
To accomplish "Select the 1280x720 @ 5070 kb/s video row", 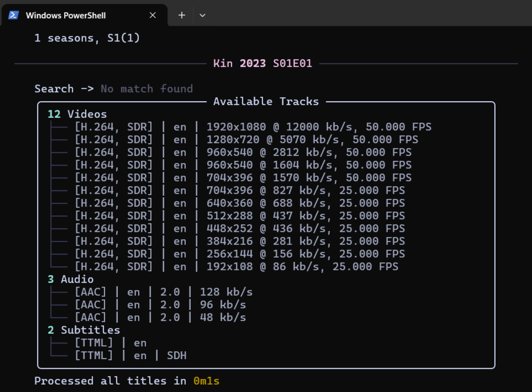I will pos(246,140).
